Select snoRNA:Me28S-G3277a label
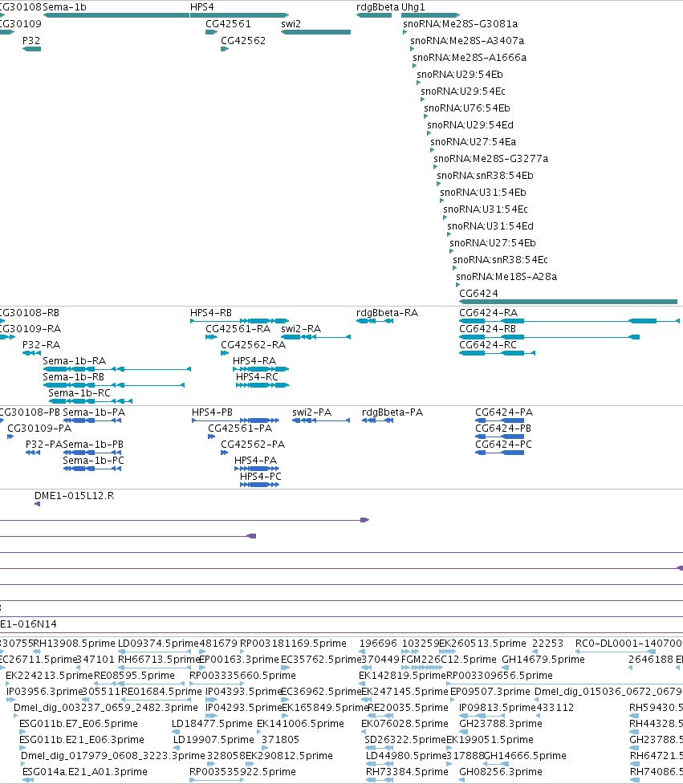Viewport: 683px width, 784px height. click(491, 159)
